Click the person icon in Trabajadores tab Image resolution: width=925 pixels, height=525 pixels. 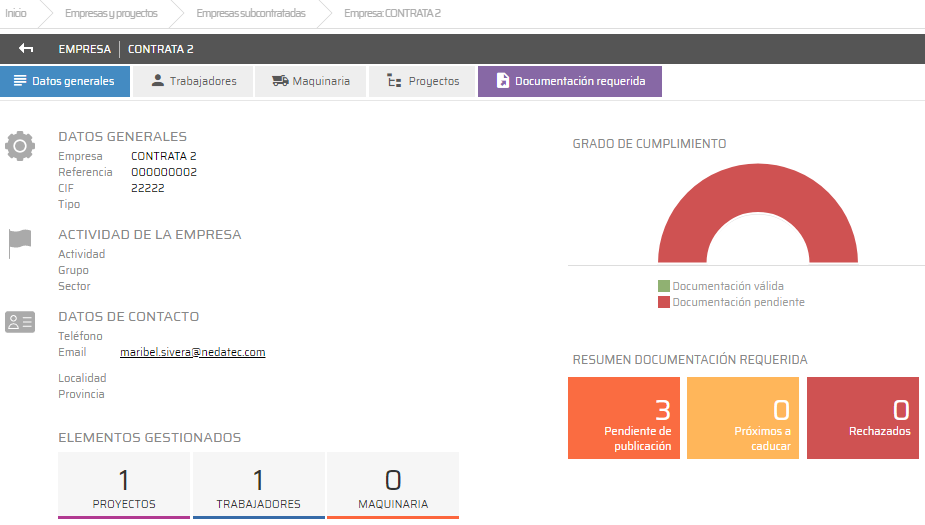click(157, 81)
